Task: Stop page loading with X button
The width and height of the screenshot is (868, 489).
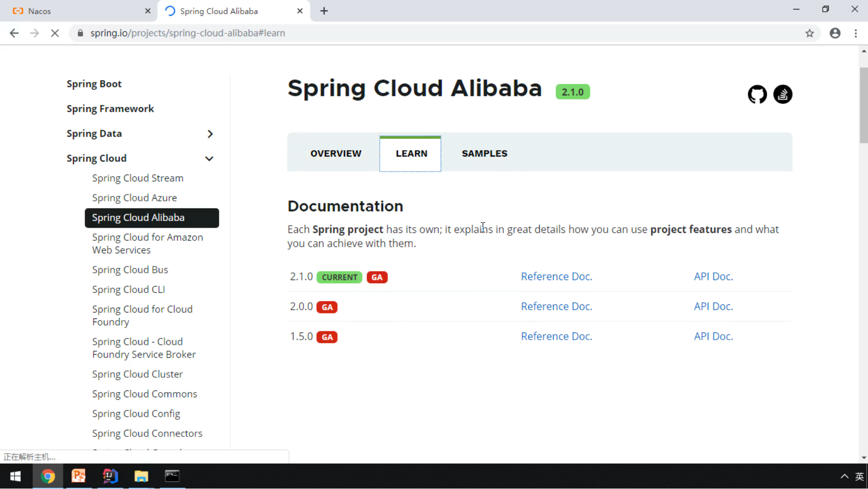Action: pyautogui.click(x=55, y=33)
